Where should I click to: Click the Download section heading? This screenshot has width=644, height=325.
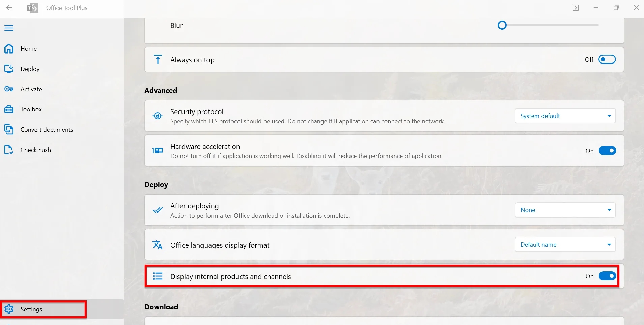161,307
